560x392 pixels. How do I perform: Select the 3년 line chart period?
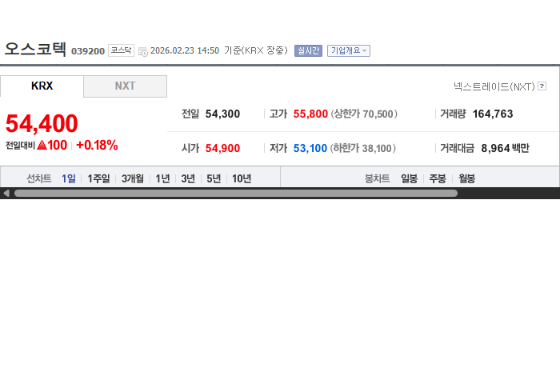[188, 178]
